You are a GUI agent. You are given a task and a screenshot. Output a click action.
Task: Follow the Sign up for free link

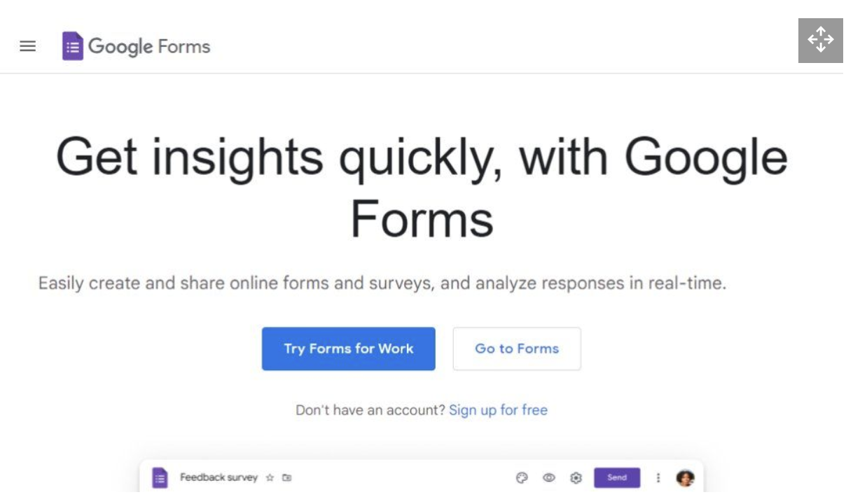point(498,410)
